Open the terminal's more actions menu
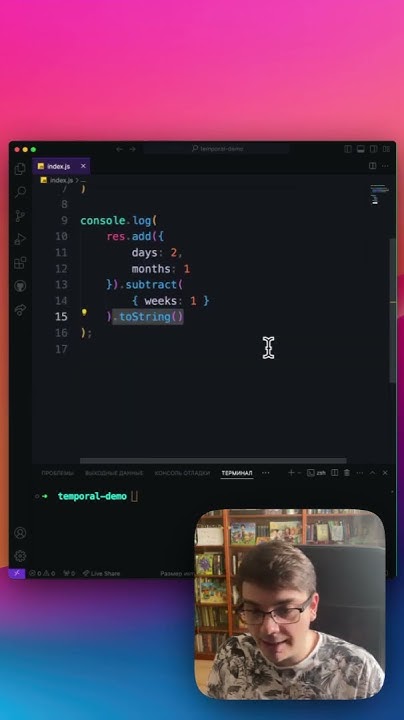The width and height of the screenshot is (404, 720). pyautogui.click(x=360, y=472)
